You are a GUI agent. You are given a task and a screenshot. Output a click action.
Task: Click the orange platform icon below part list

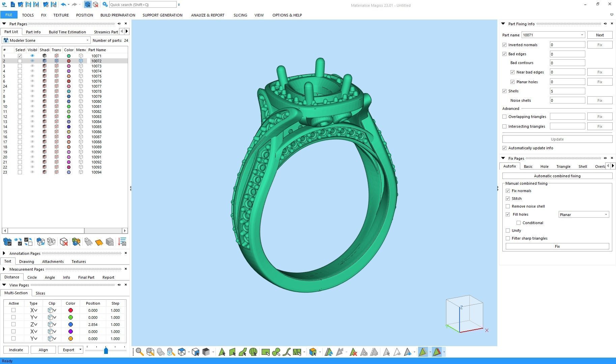tap(99, 242)
